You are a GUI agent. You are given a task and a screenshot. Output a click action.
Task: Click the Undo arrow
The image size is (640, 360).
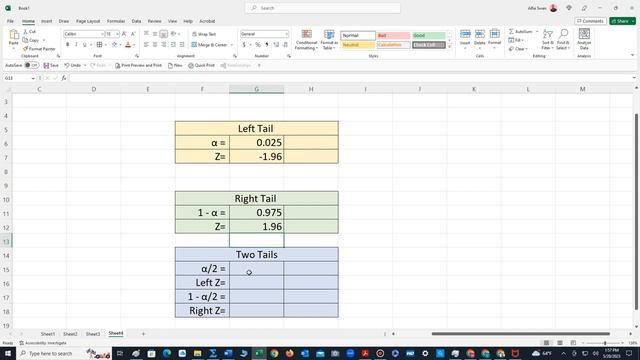pyautogui.click(x=67, y=65)
